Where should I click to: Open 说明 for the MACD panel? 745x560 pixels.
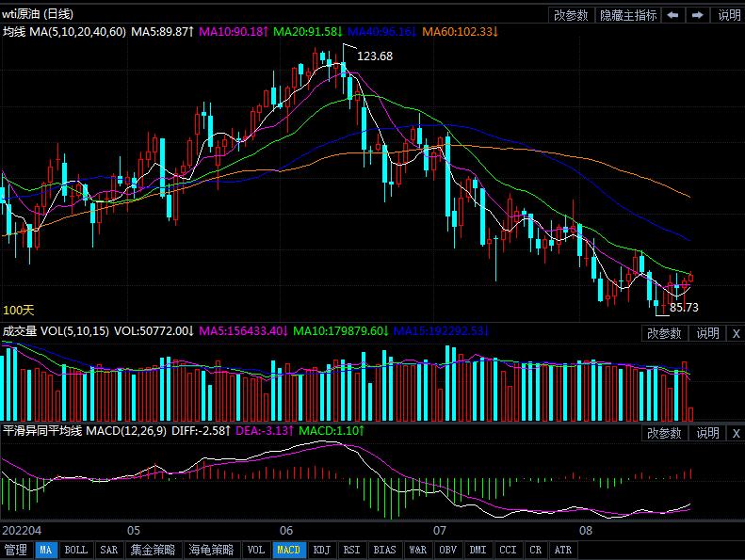pos(707,433)
